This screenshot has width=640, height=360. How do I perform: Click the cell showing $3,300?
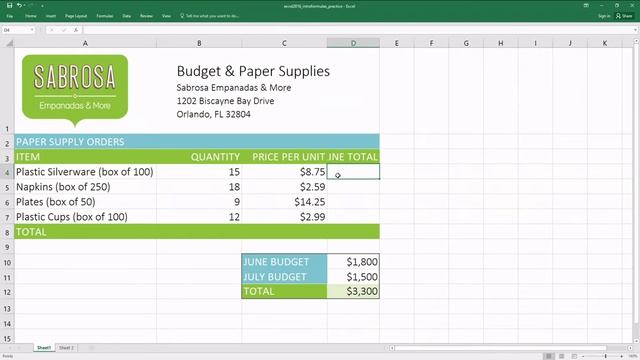[x=353, y=291]
